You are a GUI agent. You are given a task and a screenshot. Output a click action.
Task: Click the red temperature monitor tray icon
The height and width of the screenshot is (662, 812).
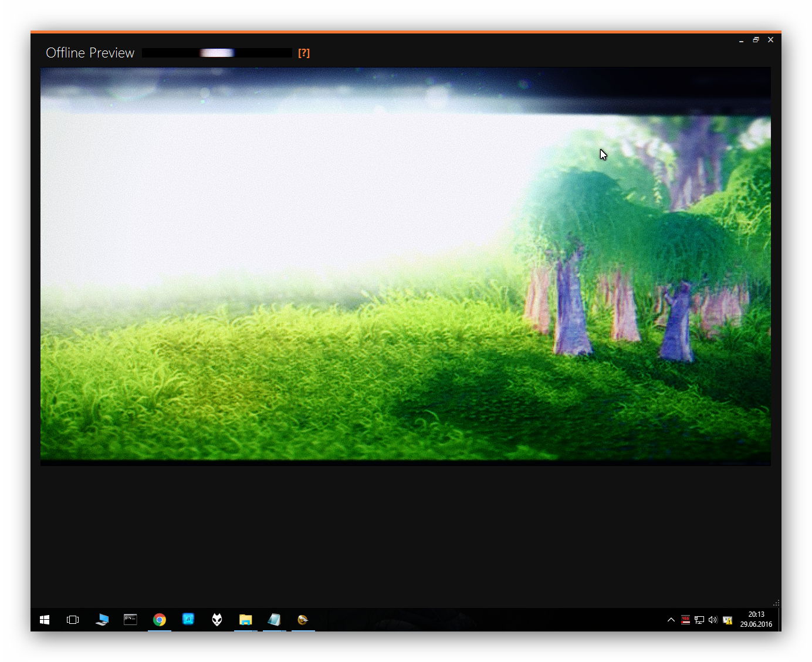coord(685,620)
